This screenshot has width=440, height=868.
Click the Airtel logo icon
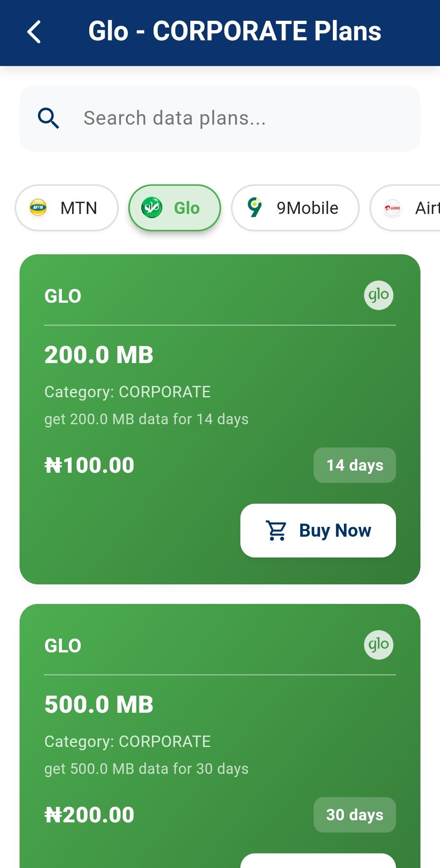coord(393,208)
